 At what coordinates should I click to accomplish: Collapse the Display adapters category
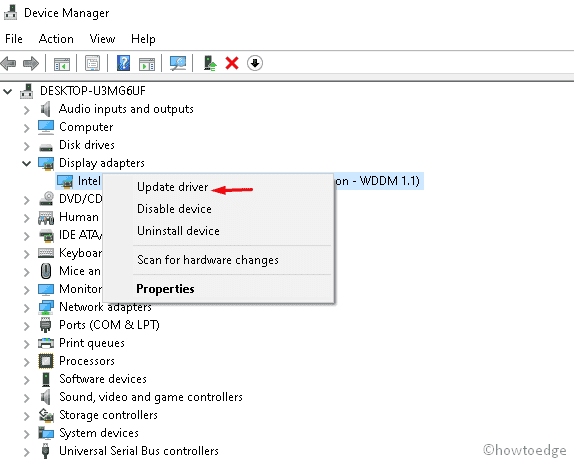(x=26, y=163)
